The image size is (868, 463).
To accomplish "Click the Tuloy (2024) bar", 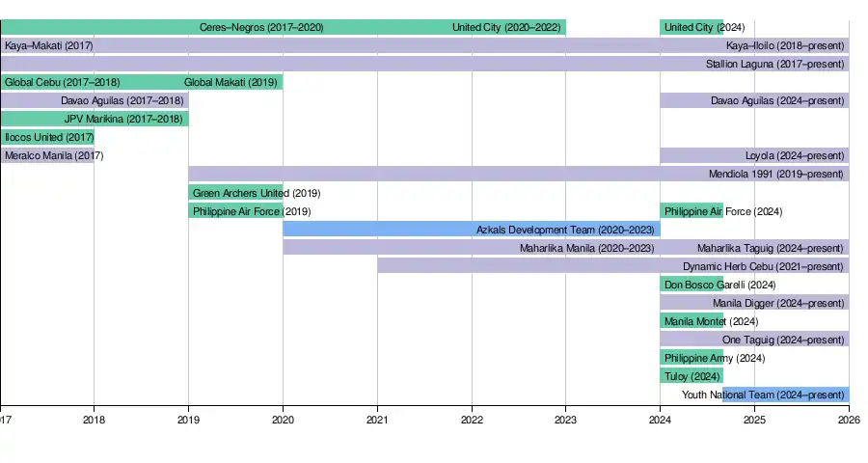I will click(x=691, y=376).
